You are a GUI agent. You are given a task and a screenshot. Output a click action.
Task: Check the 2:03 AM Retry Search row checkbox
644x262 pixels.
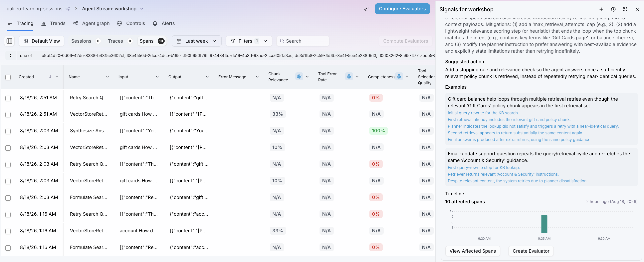point(8,164)
